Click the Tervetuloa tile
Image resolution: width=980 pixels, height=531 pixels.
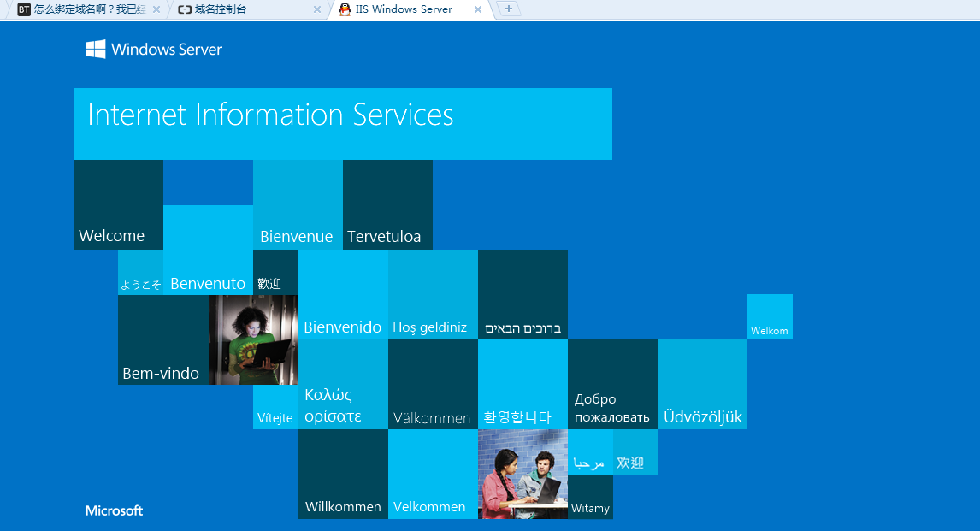(x=387, y=205)
